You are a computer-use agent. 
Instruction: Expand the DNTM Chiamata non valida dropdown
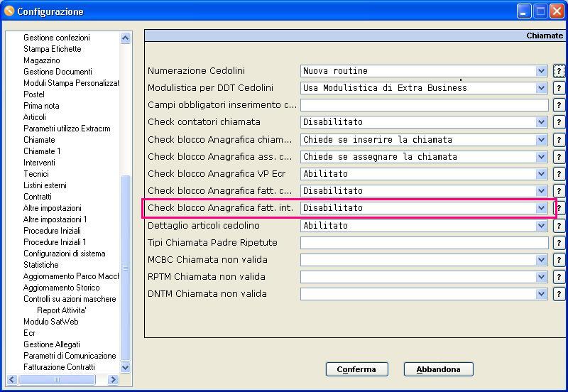tap(541, 293)
